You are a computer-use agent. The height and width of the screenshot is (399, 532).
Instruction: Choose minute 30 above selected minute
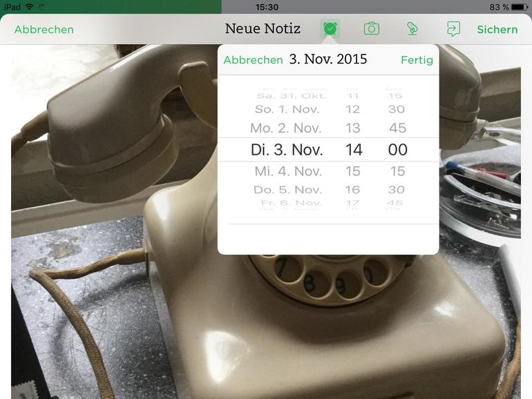coord(397,110)
